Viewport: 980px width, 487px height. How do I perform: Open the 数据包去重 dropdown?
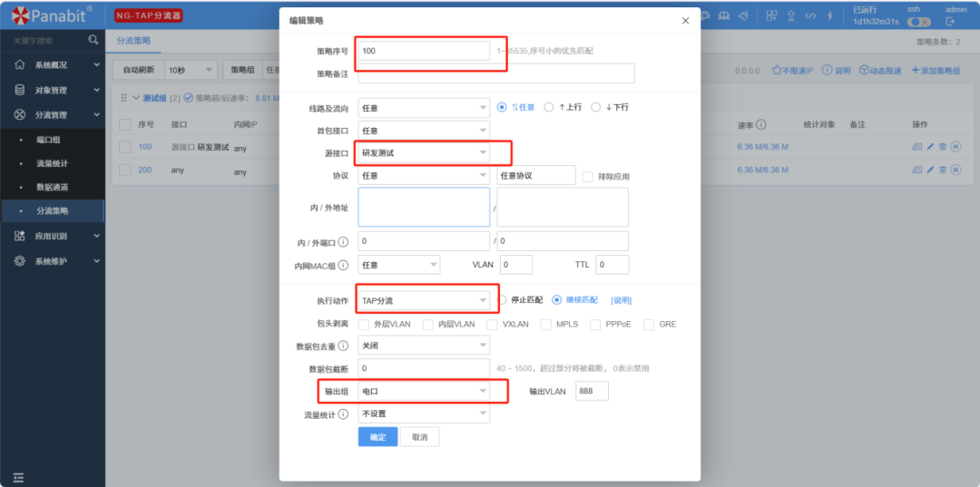pos(424,345)
